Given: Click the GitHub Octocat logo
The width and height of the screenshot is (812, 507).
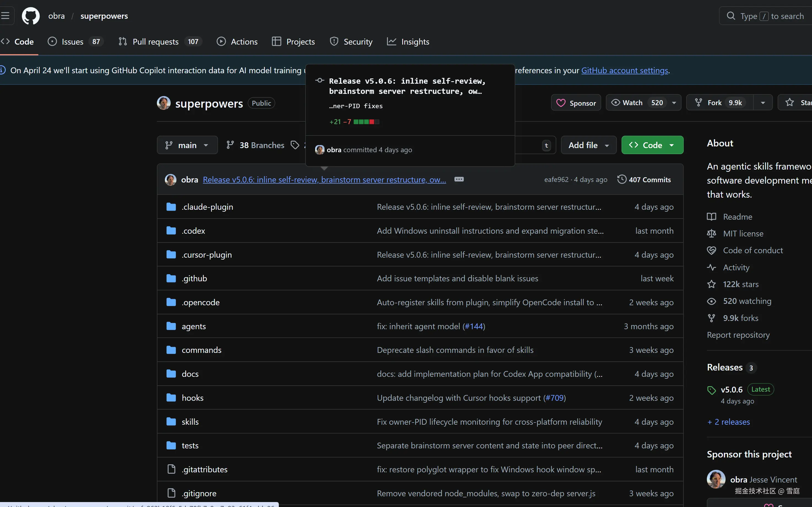Looking at the screenshot, I should coord(31,16).
